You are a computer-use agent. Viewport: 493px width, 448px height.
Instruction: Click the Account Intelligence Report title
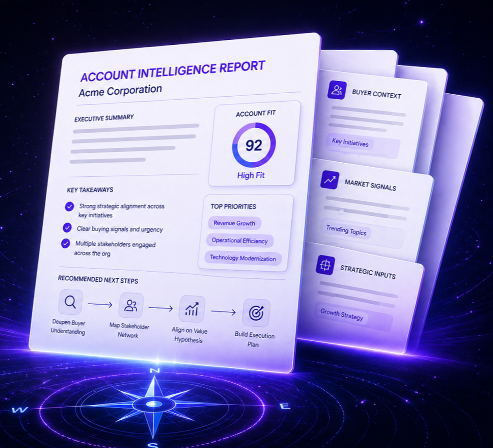point(173,71)
